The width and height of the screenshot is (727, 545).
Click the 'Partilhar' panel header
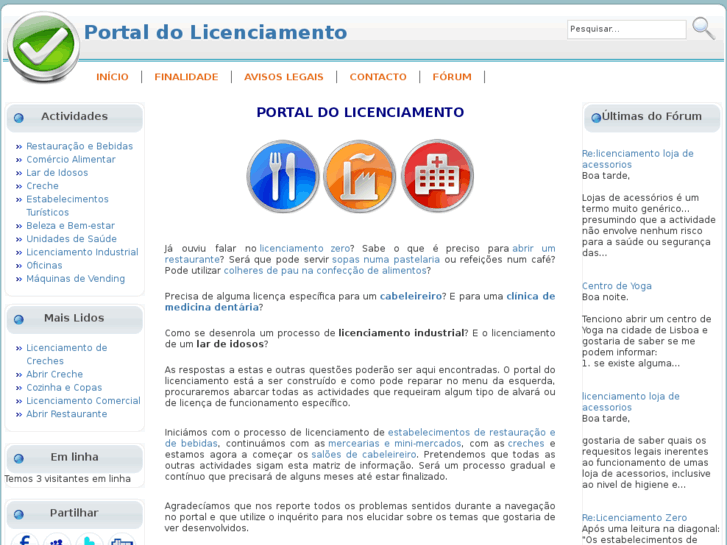point(75,514)
